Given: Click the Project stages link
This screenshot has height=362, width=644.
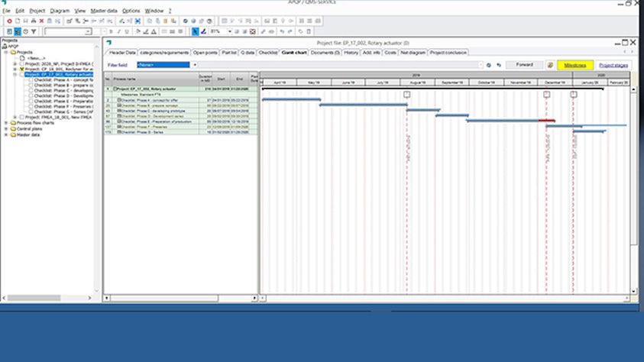Looking at the screenshot, I should pos(613,65).
